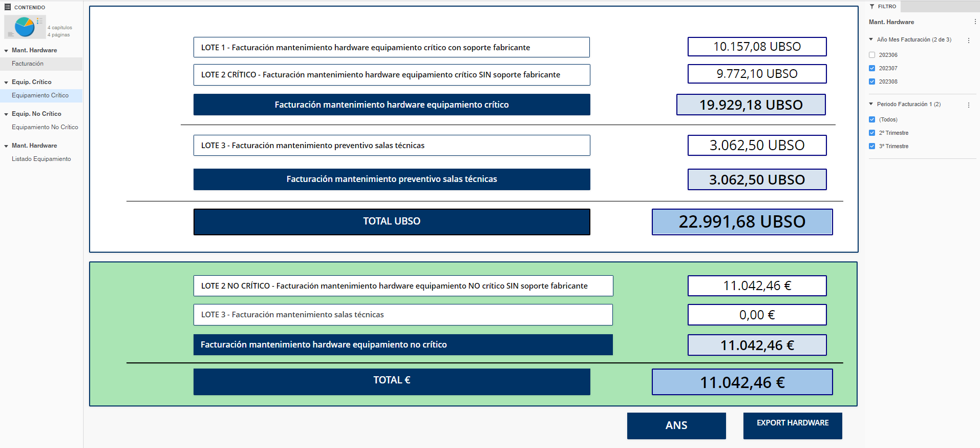Collapse the Equip. Crítico chapter
The height and width of the screenshot is (448, 980).
[x=6, y=83]
